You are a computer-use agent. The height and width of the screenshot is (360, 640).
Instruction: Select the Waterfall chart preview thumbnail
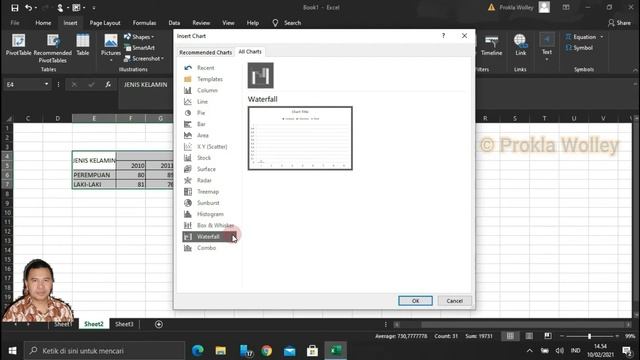point(300,138)
